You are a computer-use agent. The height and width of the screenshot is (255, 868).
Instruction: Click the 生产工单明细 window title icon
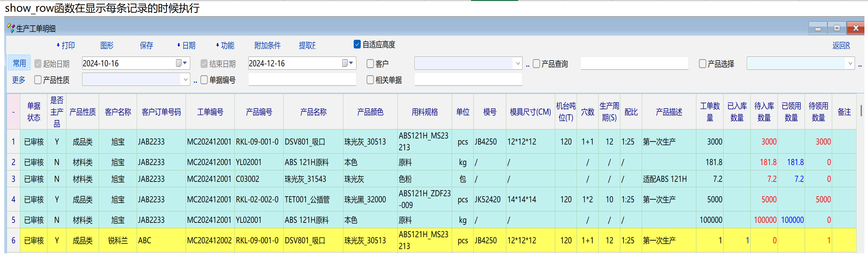tap(11, 28)
